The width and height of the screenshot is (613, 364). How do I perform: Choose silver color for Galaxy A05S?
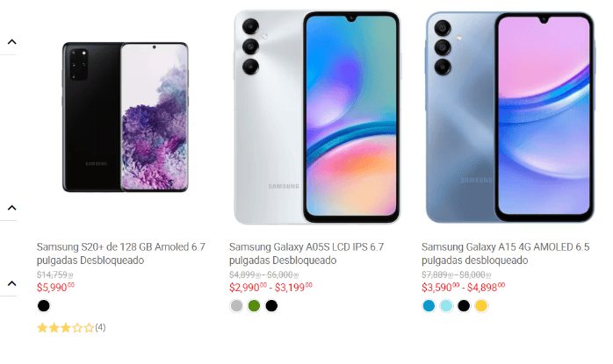[236, 306]
